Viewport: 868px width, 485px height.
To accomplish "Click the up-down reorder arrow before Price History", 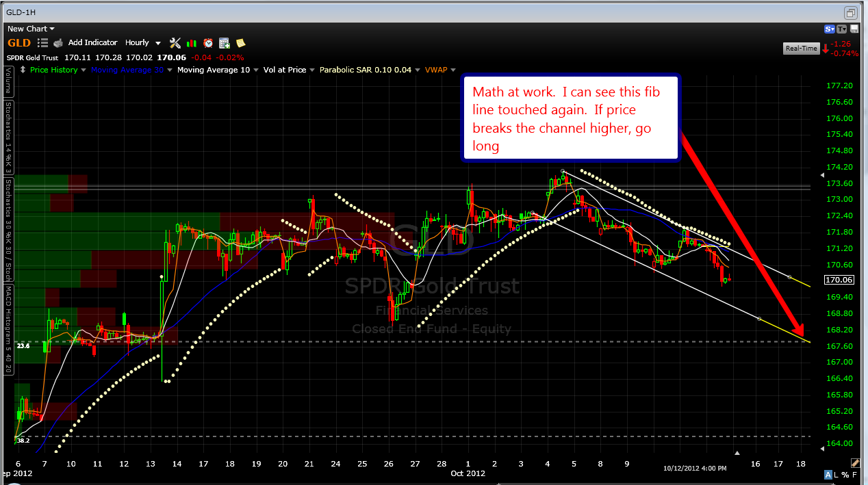I will (x=24, y=70).
